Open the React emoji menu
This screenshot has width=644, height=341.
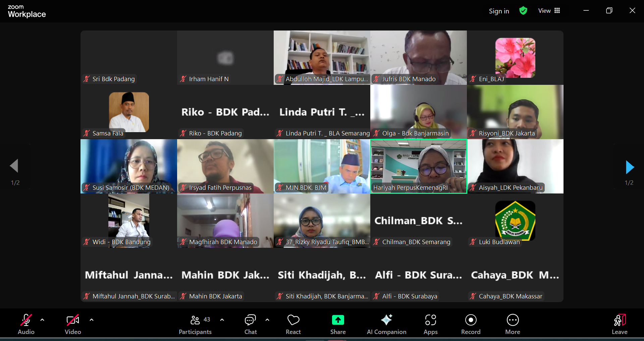[x=293, y=324]
